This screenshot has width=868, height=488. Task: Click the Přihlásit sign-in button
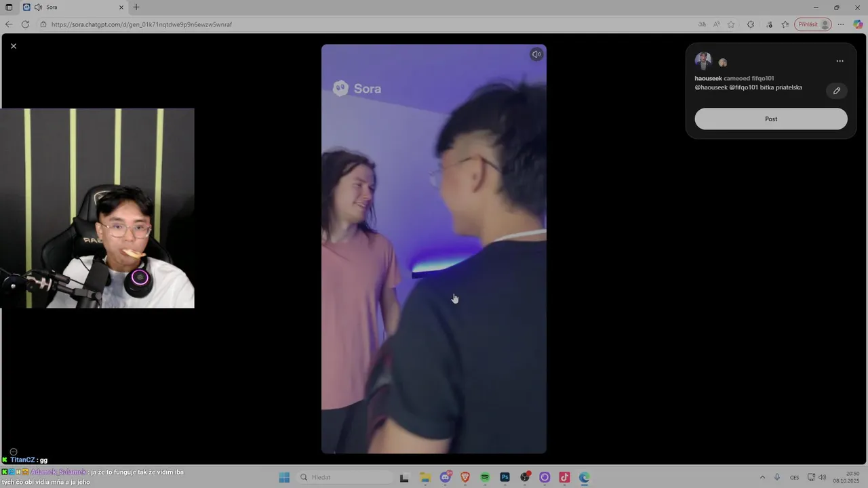click(x=813, y=24)
